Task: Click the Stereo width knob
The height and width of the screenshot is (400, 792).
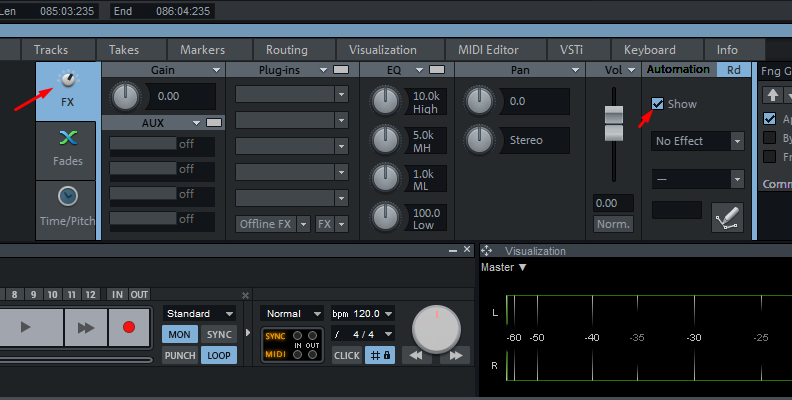Action: pos(479,140)
